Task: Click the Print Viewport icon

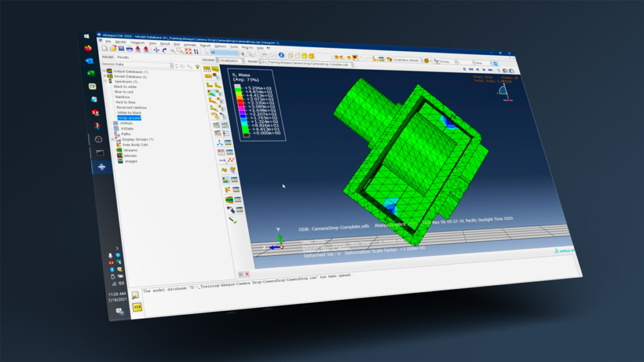Action: click(129, 49)
